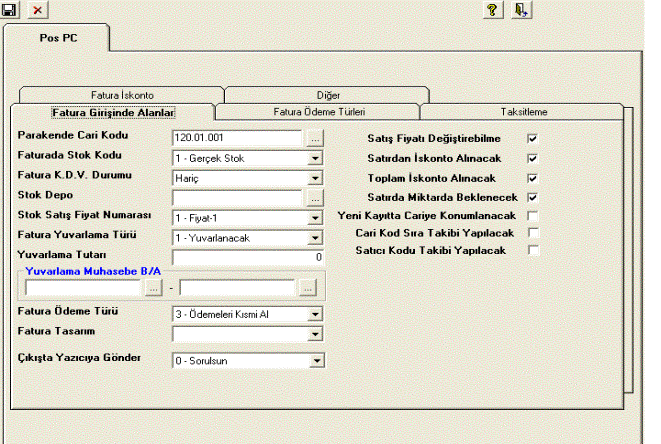Toggle Satış Fiyatı Değiştirebilme checkbox
The height and width of the screenshot is (444, 661).
[532, 138]
